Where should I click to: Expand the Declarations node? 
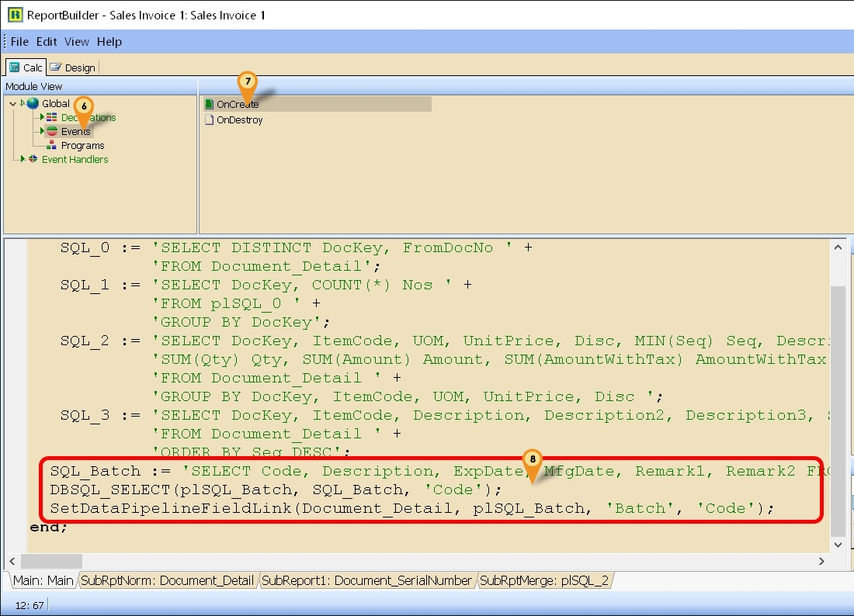click(43, 116)
